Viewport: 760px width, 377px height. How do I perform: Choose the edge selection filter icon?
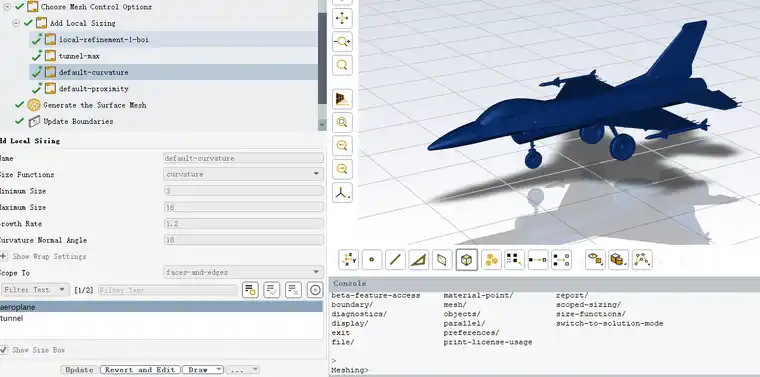click(395, 260)
